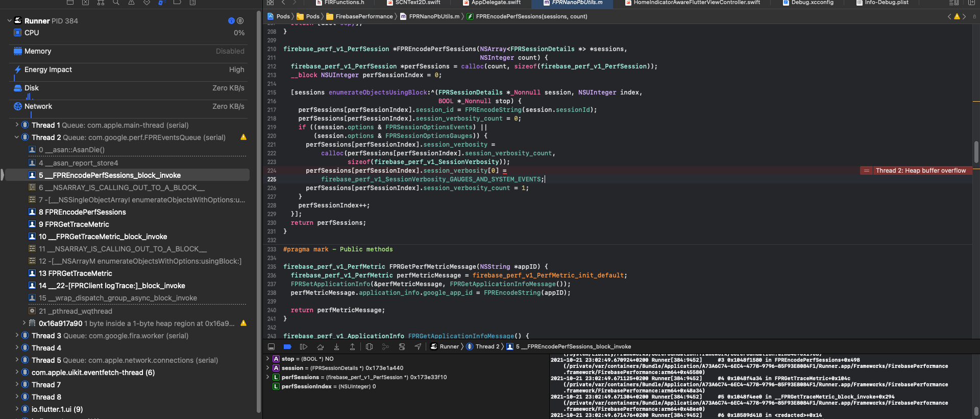
Task: Switch to Debug.xcconfig tab
Action: tap(808, 3)
